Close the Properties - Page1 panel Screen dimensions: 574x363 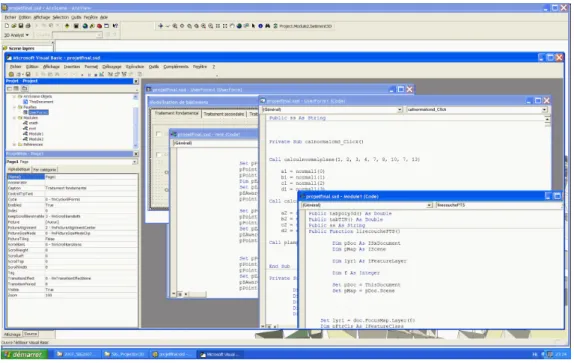136,154
